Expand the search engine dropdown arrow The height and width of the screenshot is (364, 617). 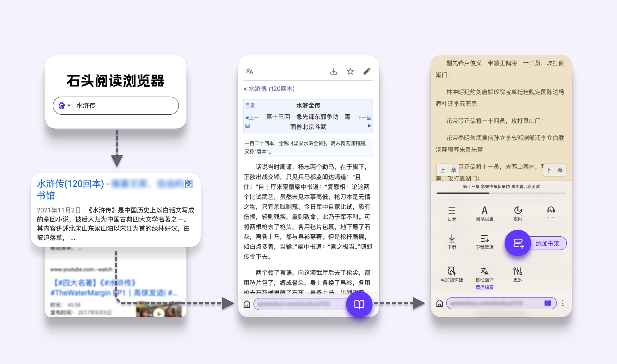coord(69,106)
